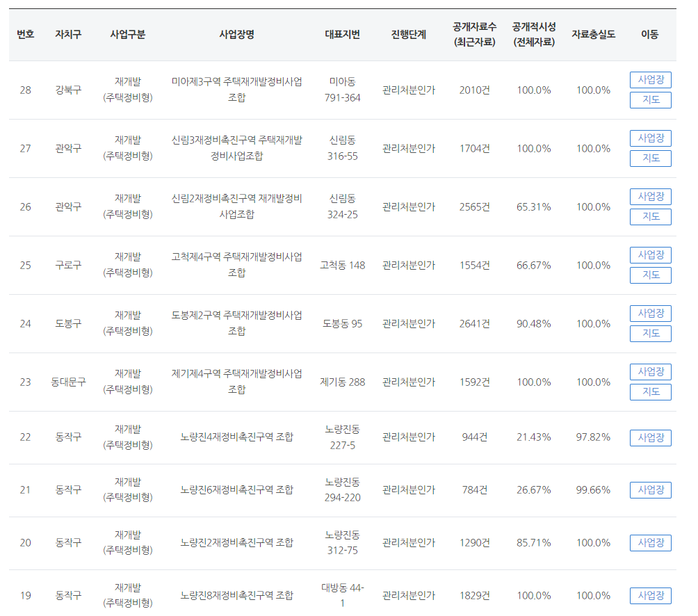The height and width of the screenshot is (616, 698).
Task: Show 지도 for row 24 도봉동 95
Action: pos(650,333)
